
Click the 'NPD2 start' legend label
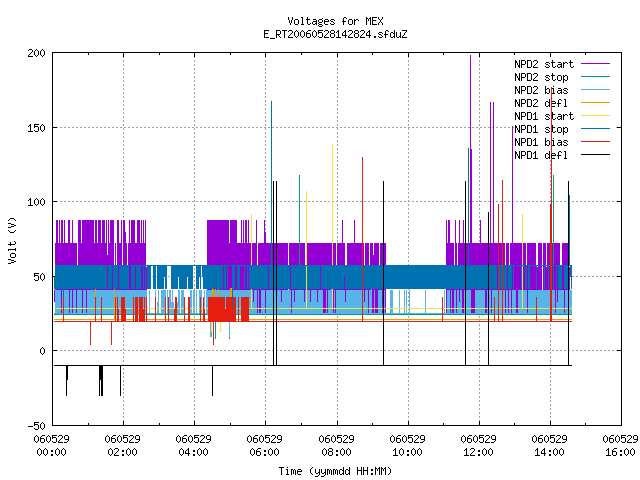544,64
